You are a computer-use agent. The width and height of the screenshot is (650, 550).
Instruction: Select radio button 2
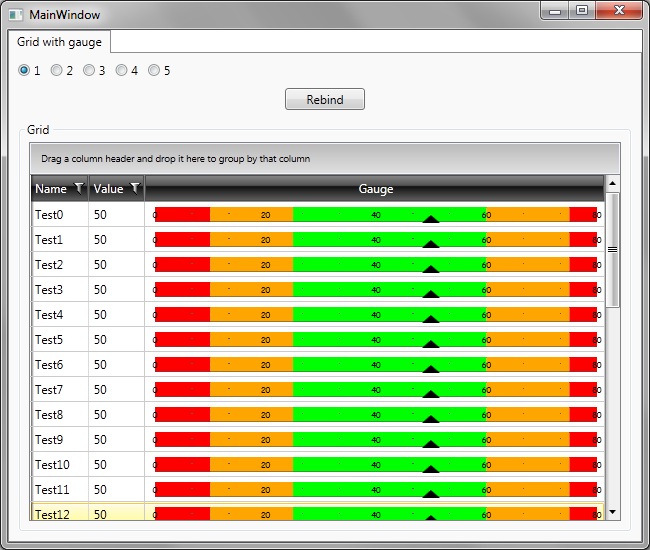(56, 70)
